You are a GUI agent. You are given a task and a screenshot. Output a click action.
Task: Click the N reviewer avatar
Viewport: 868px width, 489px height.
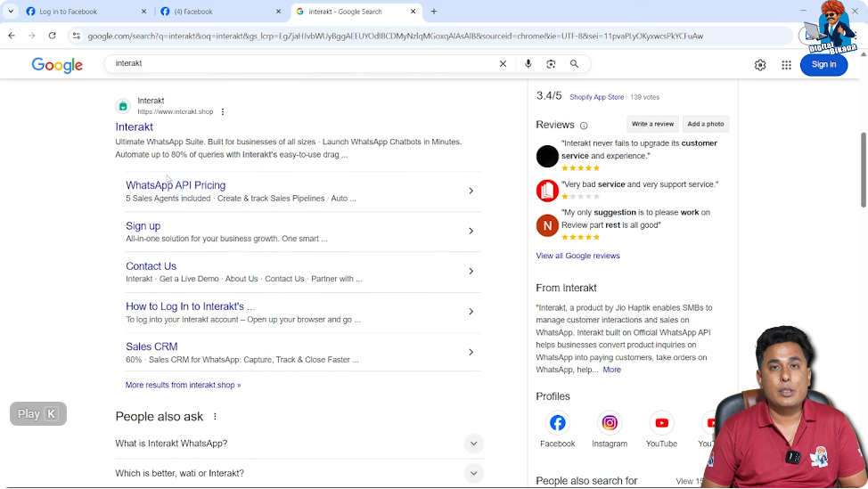(547, 225)
